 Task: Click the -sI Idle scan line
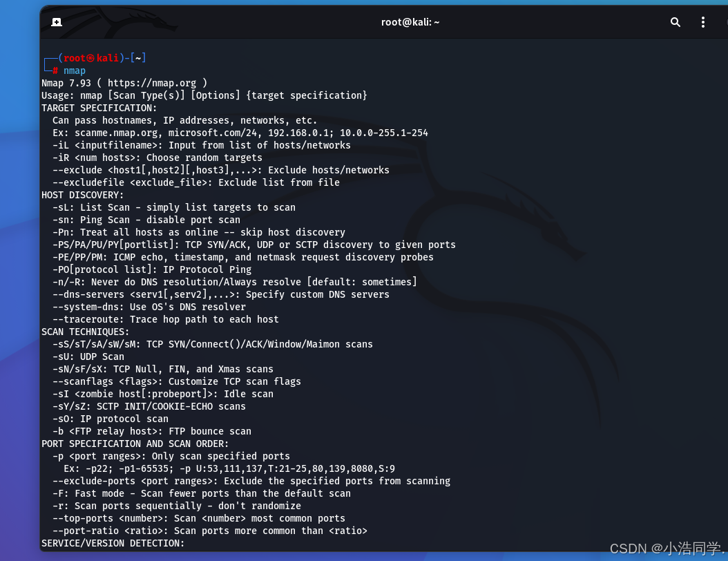(163, 394)
